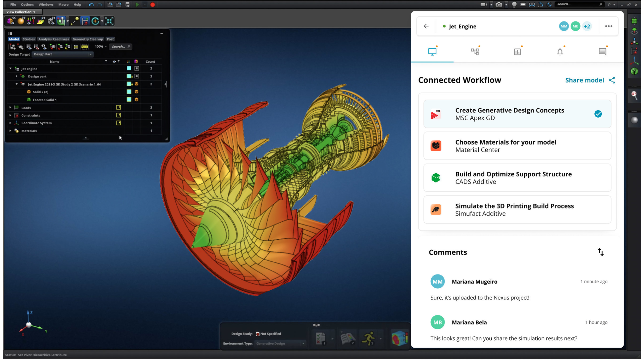
Task: Click the simulation/chart panel icon in Nexus
Action: pyautogui.click(x=517, y=51)
